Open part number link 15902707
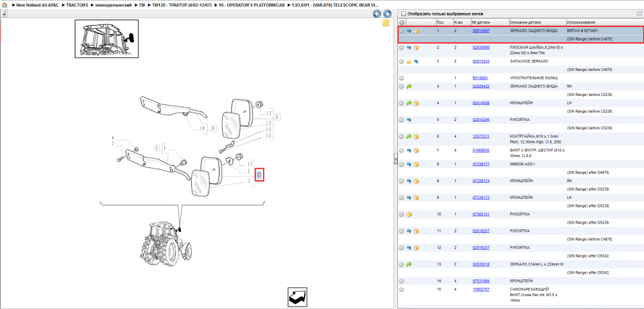 pos(480,290)
